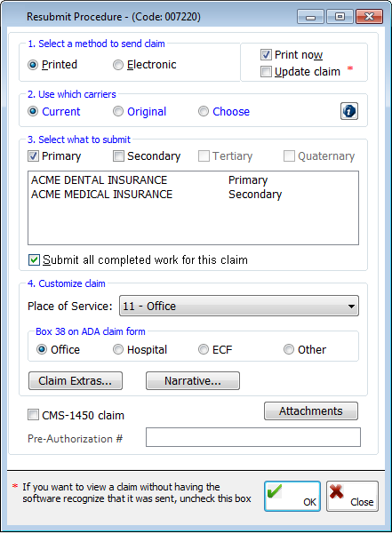The image size is (392, 534).
Task: Enable the CMS-1450 claim checkbox
Action: 33,415
